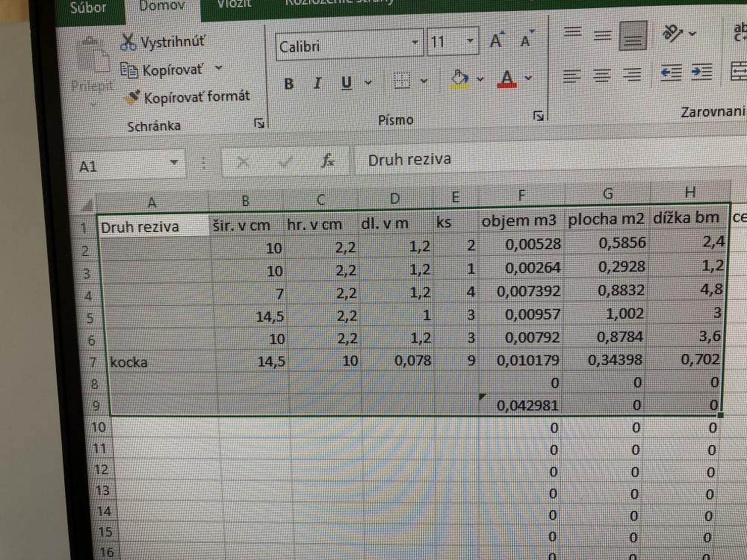Click the Vystrihnúť scissors icon
Screen dimensions: 747x560
128,42
